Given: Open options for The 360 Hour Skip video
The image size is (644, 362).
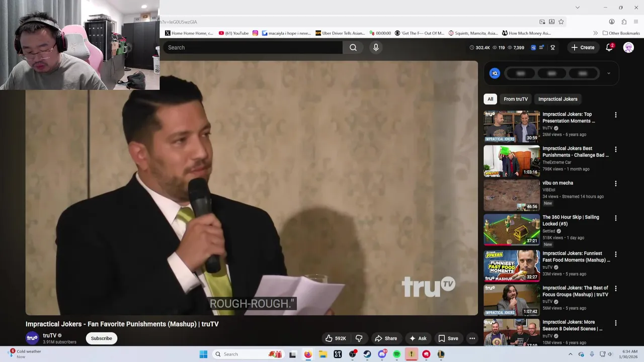Looking at the screenshot, I should 615,218.
